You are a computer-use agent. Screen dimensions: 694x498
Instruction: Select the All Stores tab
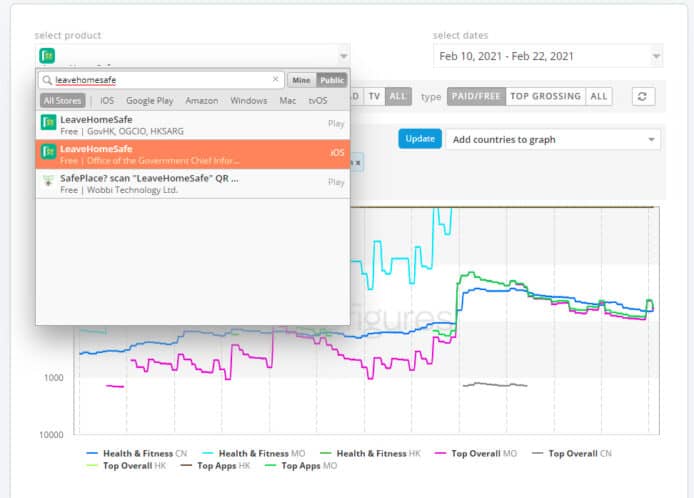point(62,100)
